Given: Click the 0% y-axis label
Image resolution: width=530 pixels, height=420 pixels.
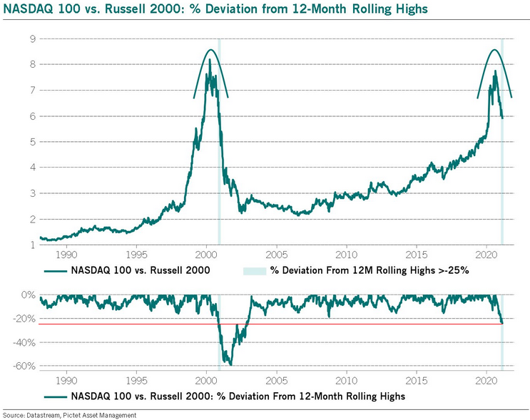Looking at the screenshot, I should tap(28, 295).
